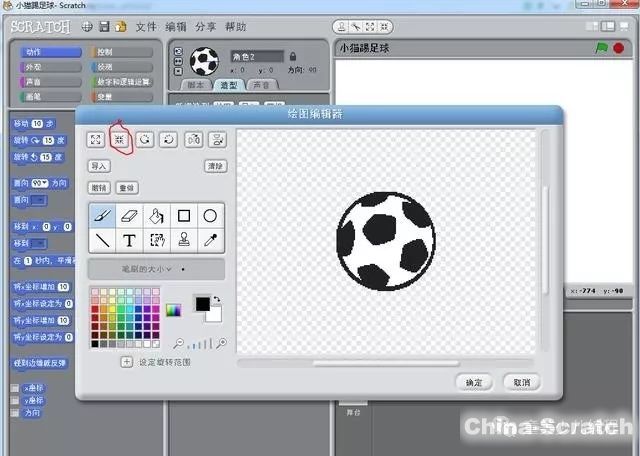Click the green flag to start

601,47
